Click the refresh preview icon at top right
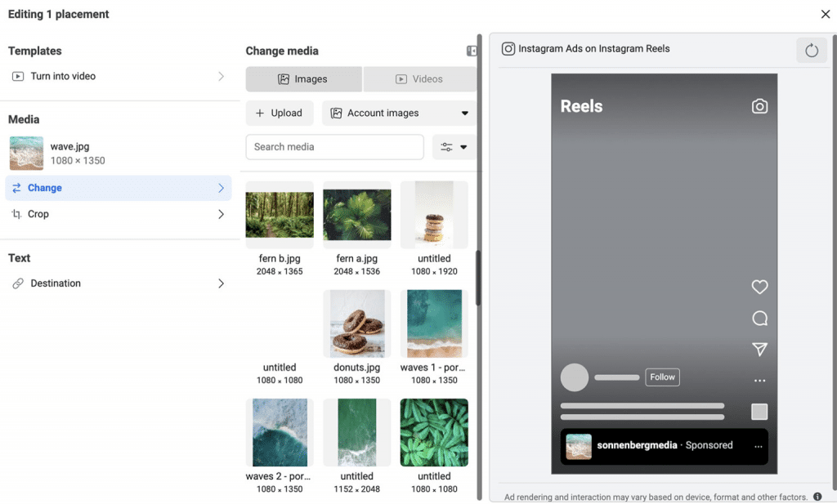837x504 pixels. 811,50
